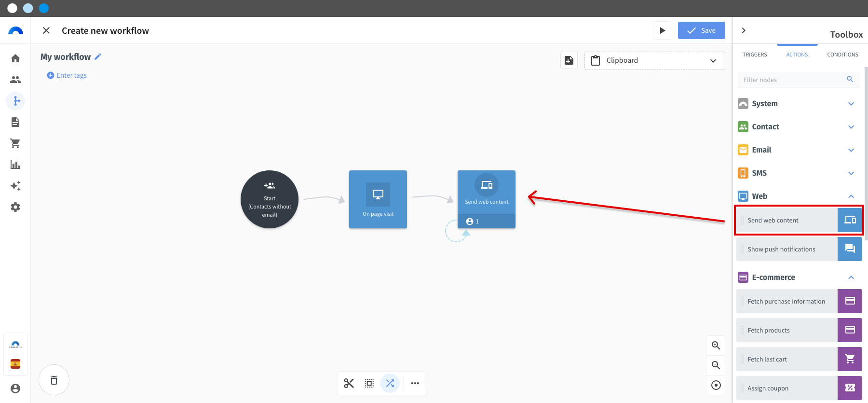Open the Documents sidebar icon
This screenshot has height=403, width=868.
tap(15, 122)
